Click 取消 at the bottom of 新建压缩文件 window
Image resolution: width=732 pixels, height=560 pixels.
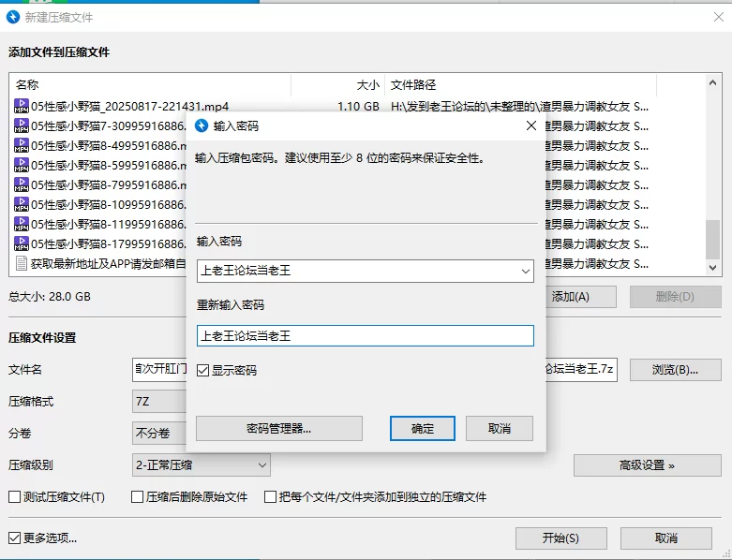pos(666,538)
